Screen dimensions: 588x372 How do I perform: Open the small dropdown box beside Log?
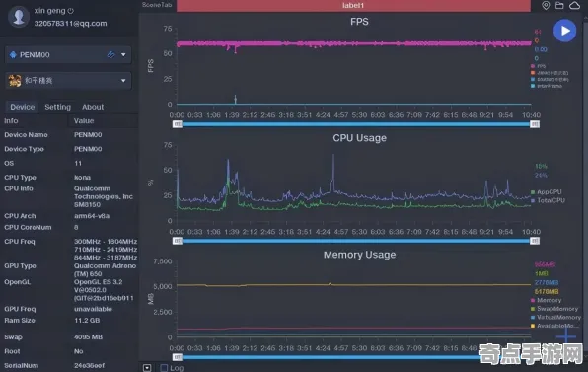tap(147, 368)
